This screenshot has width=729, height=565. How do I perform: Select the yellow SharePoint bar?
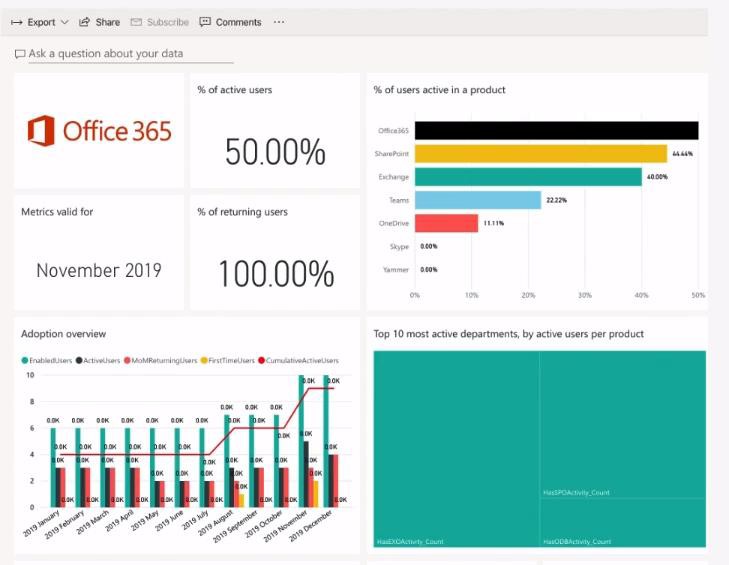pyautogui.click(x=541, y=154)
